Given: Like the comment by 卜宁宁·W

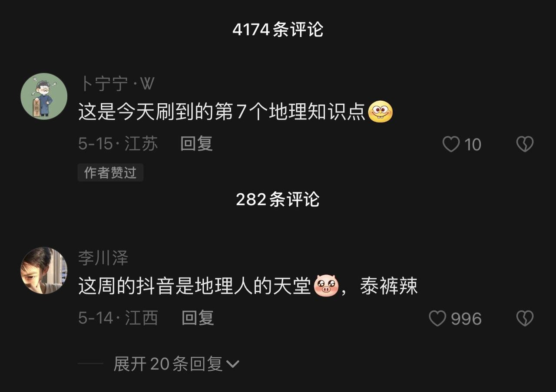Looking at the screenshot, I should coord(451,144).
